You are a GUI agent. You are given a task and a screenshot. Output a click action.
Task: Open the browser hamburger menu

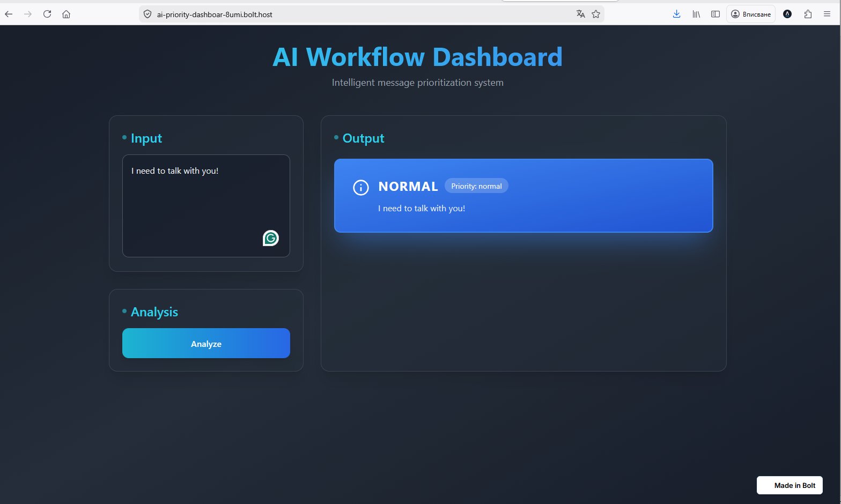[827, 14]
